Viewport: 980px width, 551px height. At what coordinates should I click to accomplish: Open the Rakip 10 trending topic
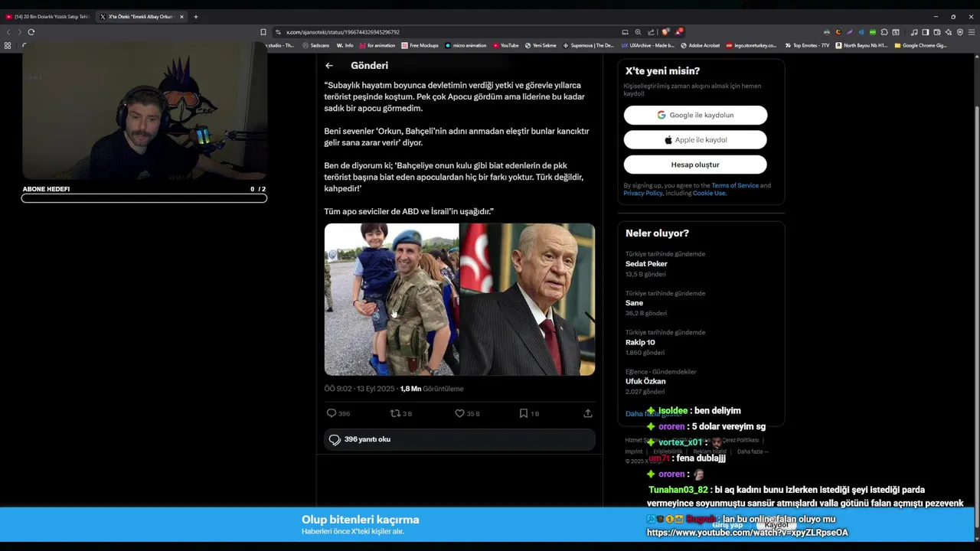pos(640,342)
